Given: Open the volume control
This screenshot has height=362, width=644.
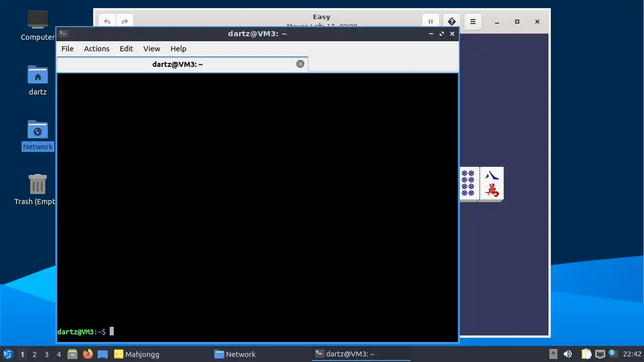Looking at the screenshot, I should click(x=568, y=354).
